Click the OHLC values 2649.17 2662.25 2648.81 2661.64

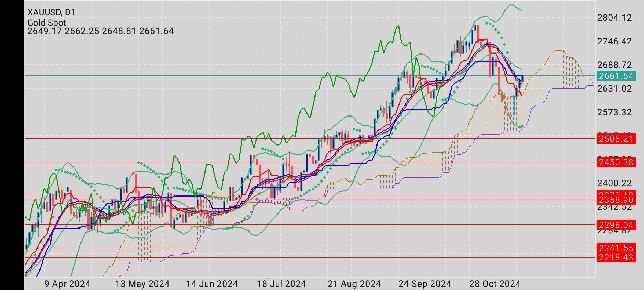[x=101, y=31]
